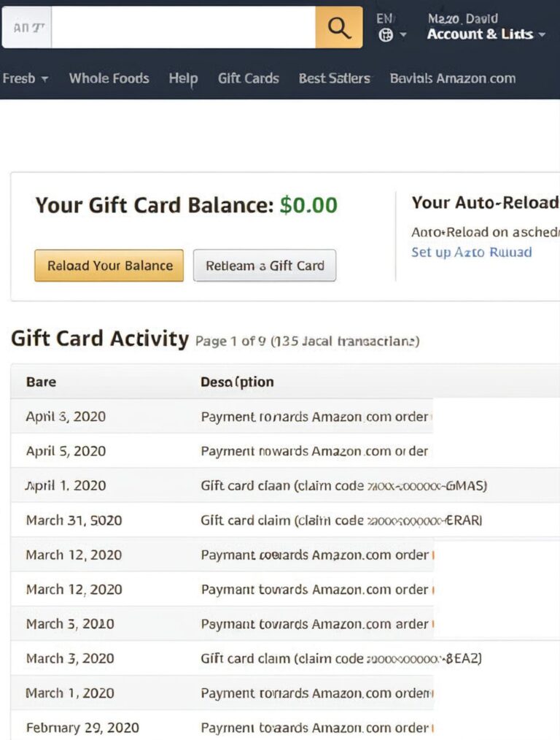Image resolution: width=560 pixels, height=740 pixels.
Task: Click Set up Auto-Reload link
Action: (x=471, y=252)
